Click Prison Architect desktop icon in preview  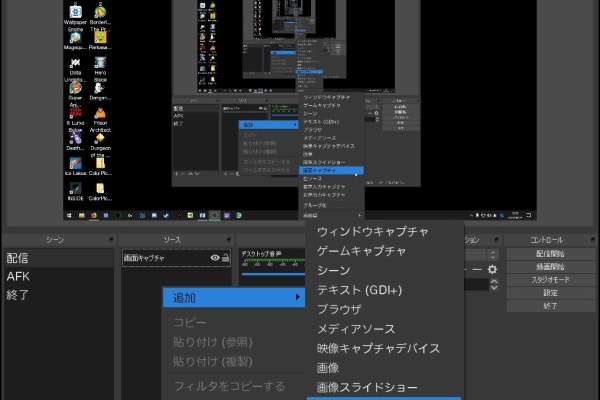click(100, 120)
